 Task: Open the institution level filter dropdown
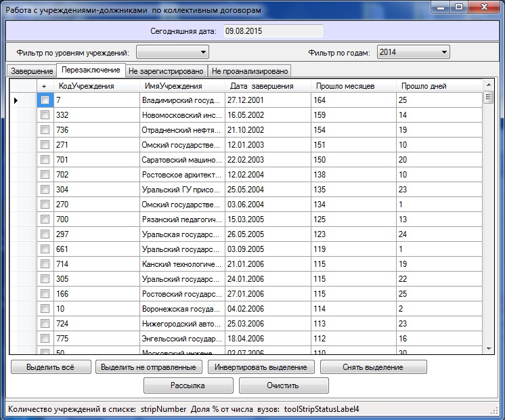tap(173, 52)
